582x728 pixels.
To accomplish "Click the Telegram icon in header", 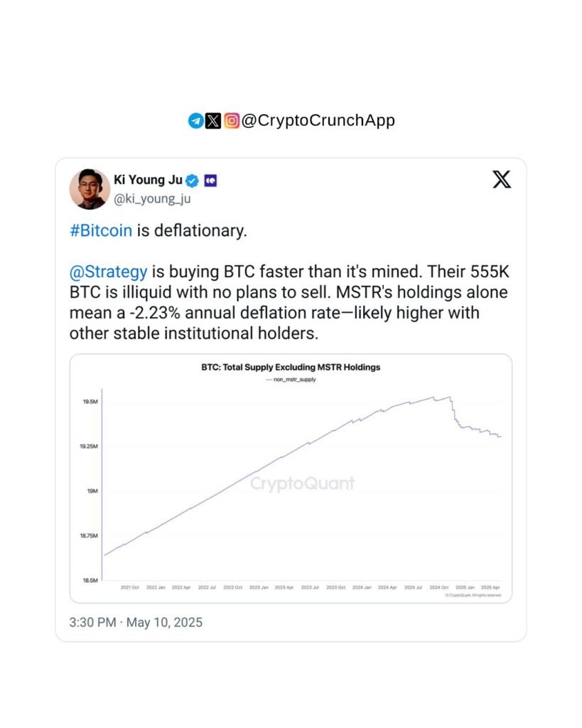I will point(195,121).
